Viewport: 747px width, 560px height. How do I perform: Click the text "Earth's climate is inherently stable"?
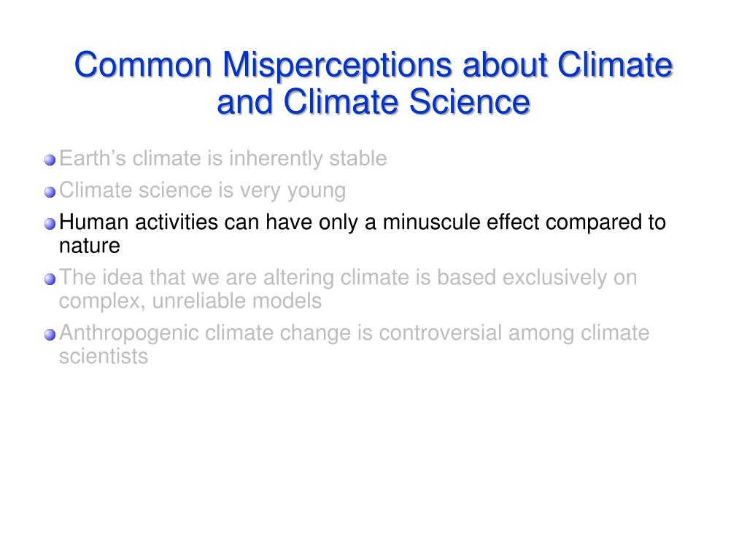(223, 159)
